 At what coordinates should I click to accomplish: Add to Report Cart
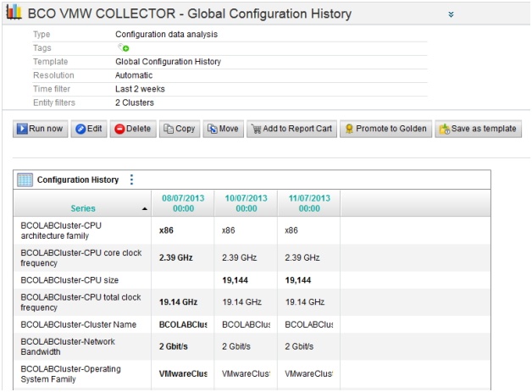[291, 129]
